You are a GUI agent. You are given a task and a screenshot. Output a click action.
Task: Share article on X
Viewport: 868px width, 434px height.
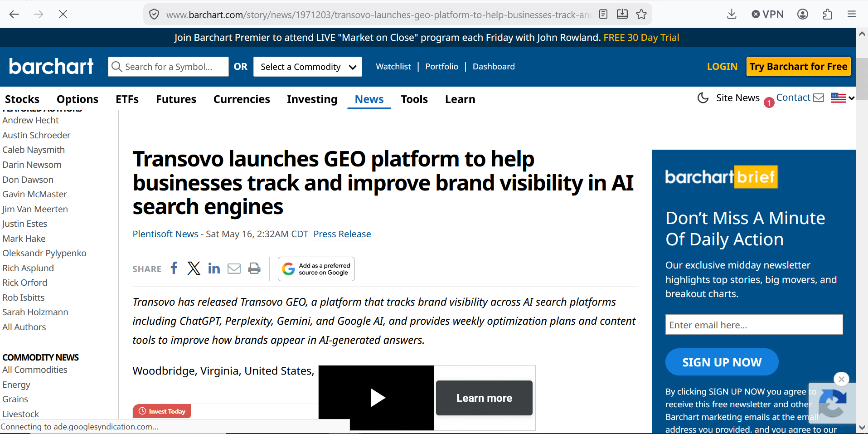194,268
